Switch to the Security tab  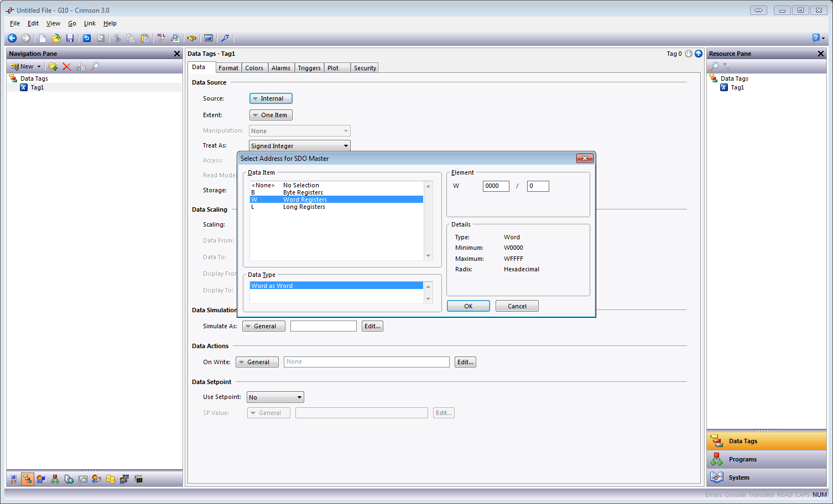tap(365, 68)
